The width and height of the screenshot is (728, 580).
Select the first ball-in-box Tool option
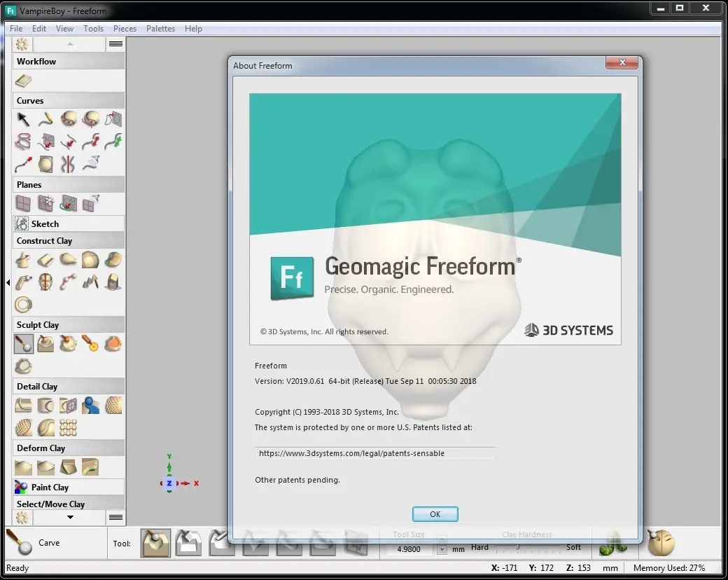pyautogui.click(x=155, y=543)
